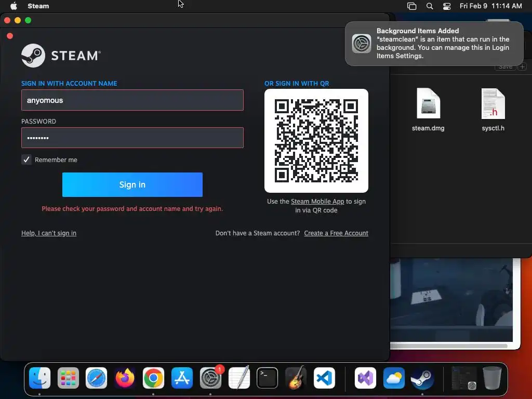Click the red dot inside Steam login dialog
This screenshot has width=532, height=399.
coord(10,36)
